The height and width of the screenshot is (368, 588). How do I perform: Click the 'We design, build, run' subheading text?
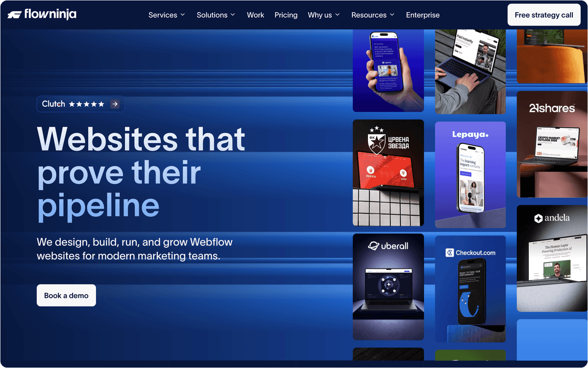pyautogui.click(x=135, y=249)
